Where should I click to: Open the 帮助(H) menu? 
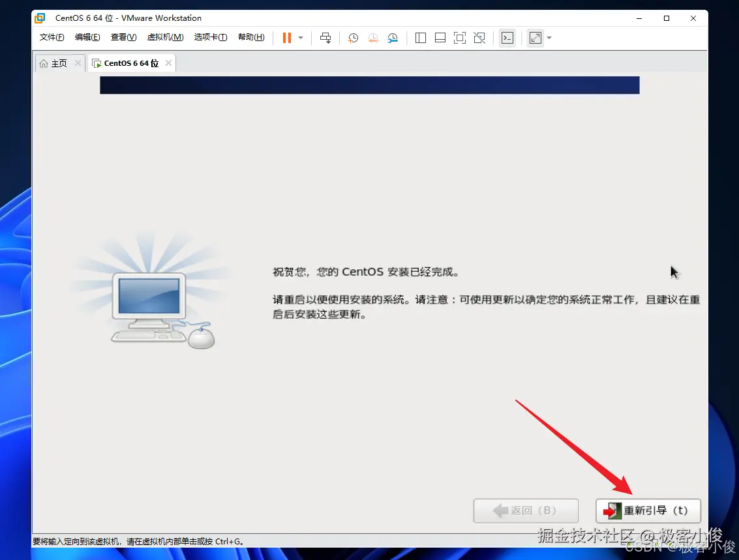pyautogui.click(x=251, y=37)
